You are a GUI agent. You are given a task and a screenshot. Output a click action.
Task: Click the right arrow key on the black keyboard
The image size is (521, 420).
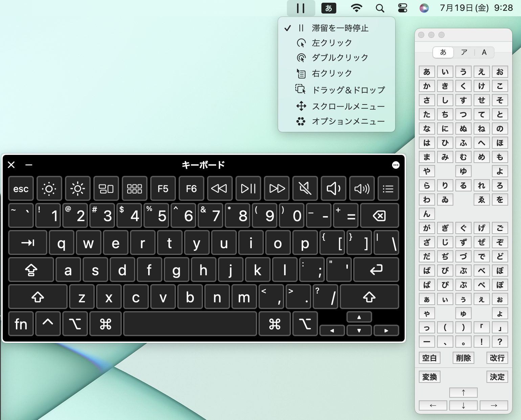coord(386,330)
